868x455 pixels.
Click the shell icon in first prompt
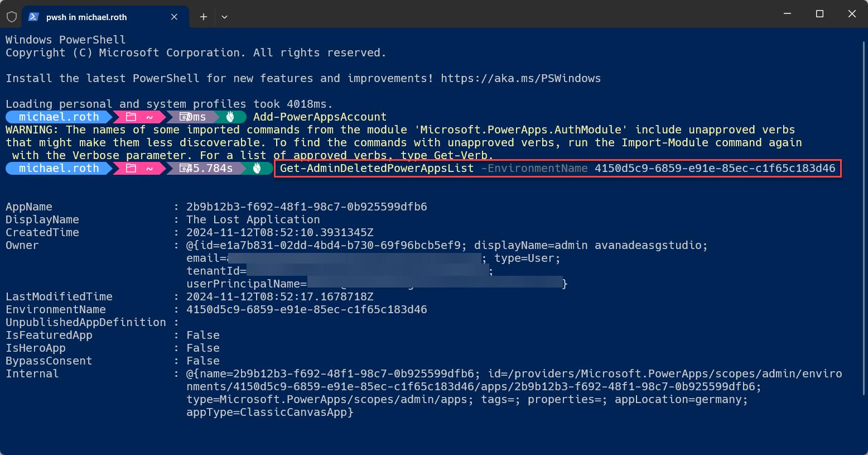pos(230,117)
